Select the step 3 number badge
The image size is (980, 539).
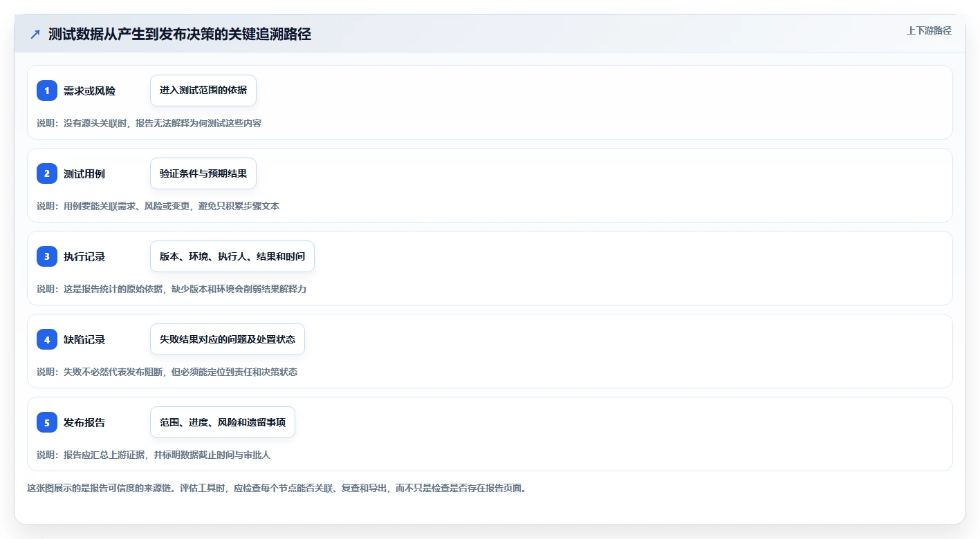click(x=47, y=256)
